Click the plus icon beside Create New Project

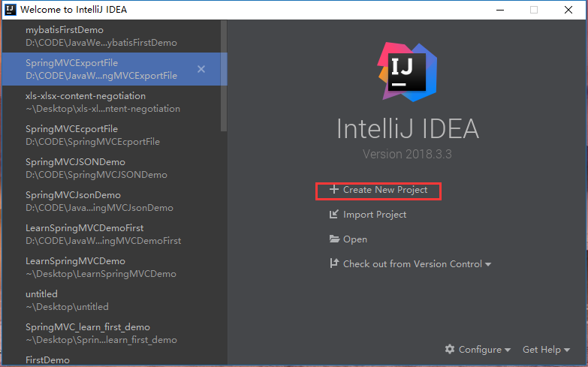(333, 189)
